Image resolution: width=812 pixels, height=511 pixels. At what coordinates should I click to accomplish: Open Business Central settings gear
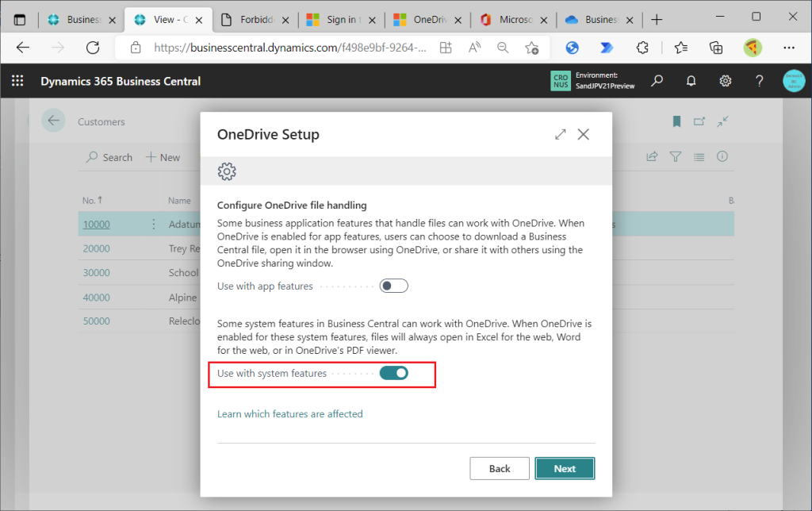[x=725, y=81]
